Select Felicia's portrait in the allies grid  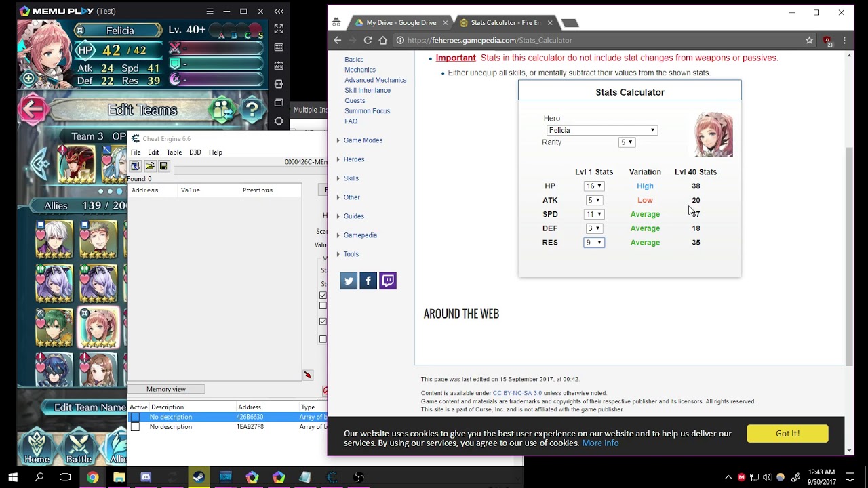tap(99, 327)
